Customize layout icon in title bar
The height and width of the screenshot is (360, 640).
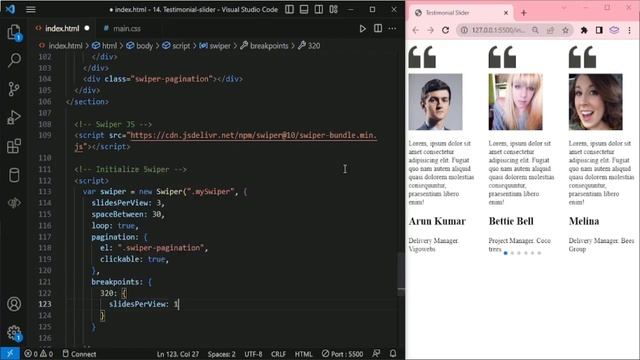point(333,9)
